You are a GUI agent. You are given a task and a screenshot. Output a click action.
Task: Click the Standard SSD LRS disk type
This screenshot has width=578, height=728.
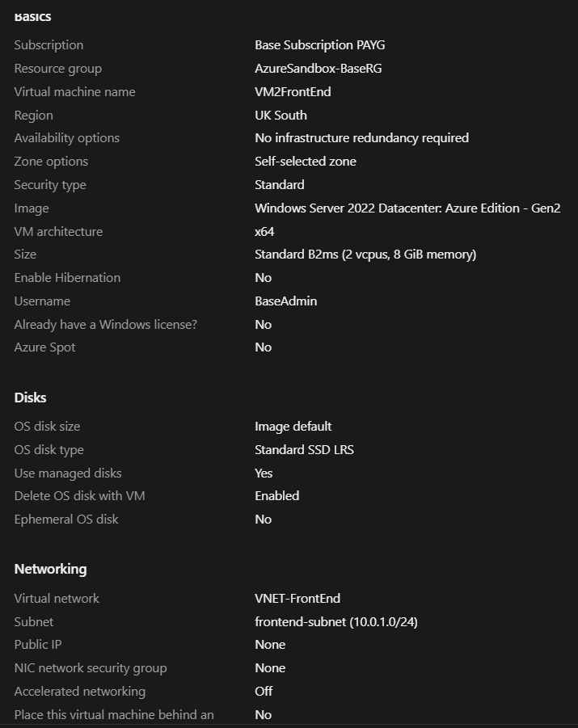coord(304,450)
